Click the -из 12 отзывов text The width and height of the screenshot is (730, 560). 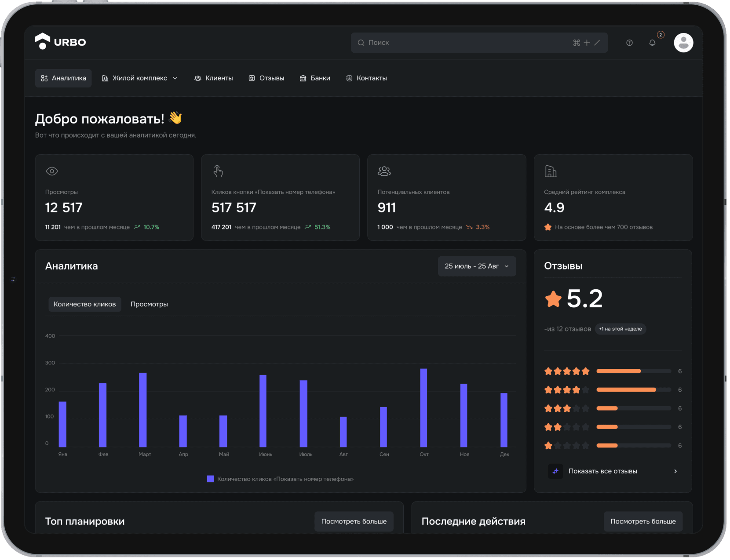[567, 329]
